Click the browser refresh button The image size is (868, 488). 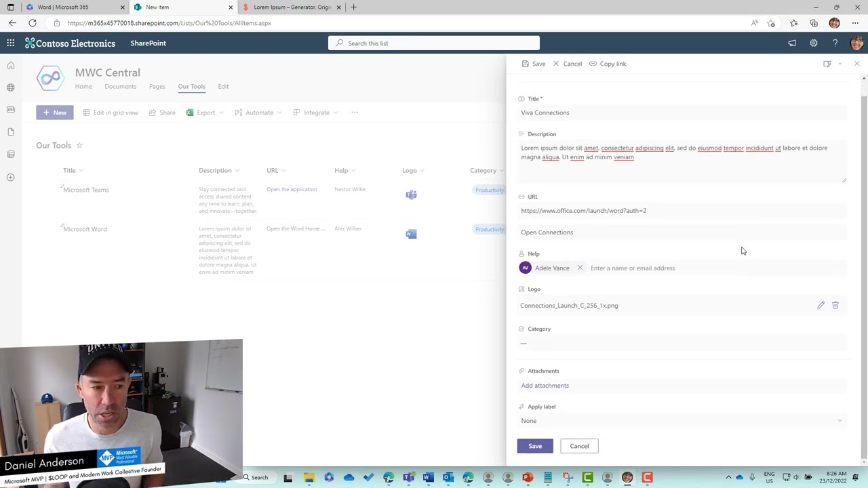[32, 23]
